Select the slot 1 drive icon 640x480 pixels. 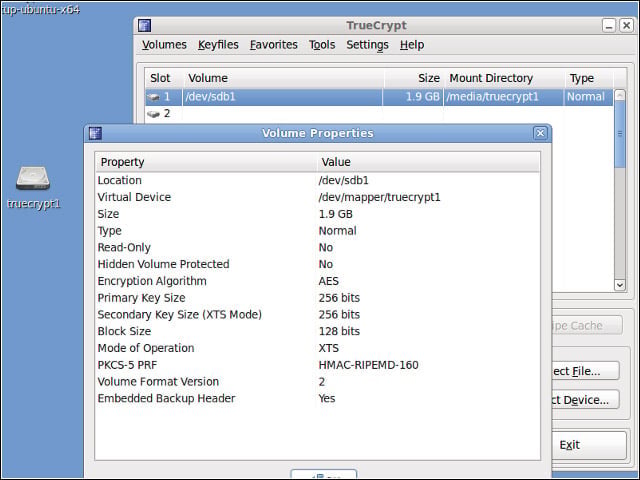pyautogui.click(x=154, y=97)
